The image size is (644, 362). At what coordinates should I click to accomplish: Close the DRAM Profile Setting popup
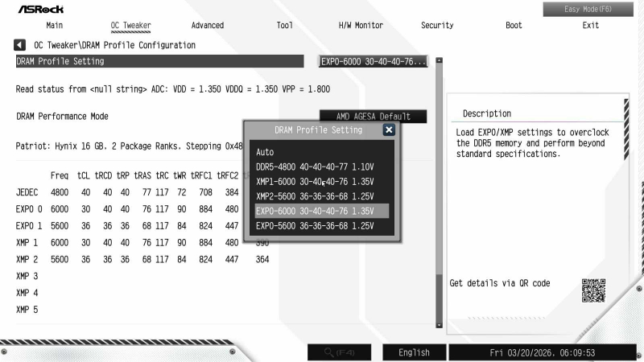point(389,130)
